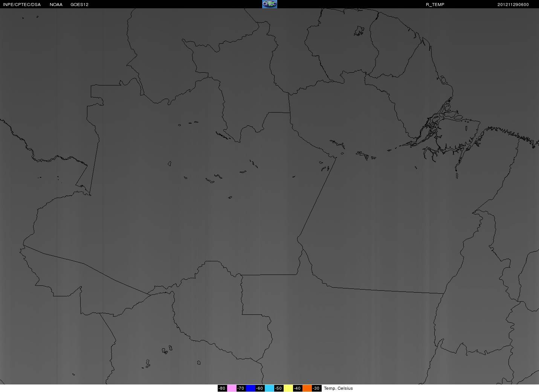Click the 201211290600 timestamp
This screenshot has height=392, width=539.
coord(513,5)
